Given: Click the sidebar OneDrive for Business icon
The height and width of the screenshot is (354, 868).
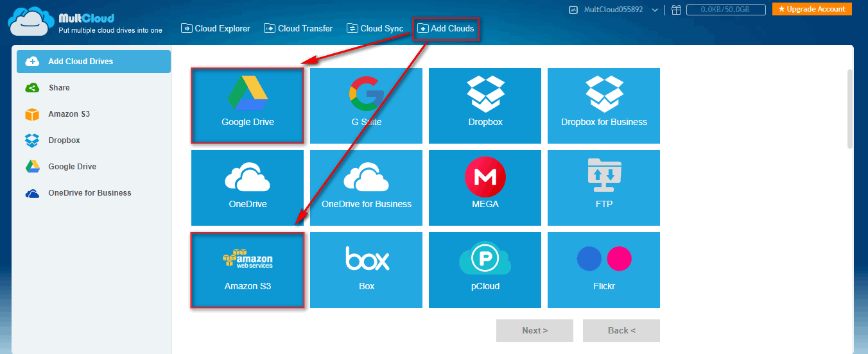Looking at the screenshot, I should pos(32,193).
